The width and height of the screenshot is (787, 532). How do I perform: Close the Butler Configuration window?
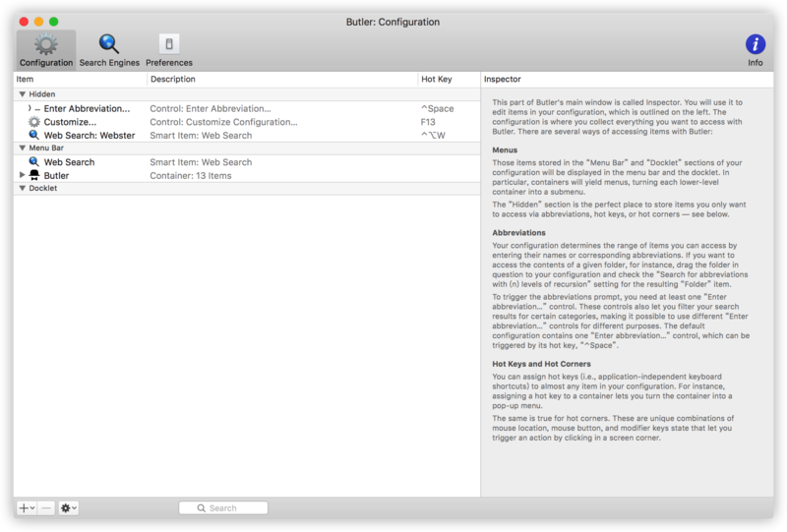[x=24, y=22]
